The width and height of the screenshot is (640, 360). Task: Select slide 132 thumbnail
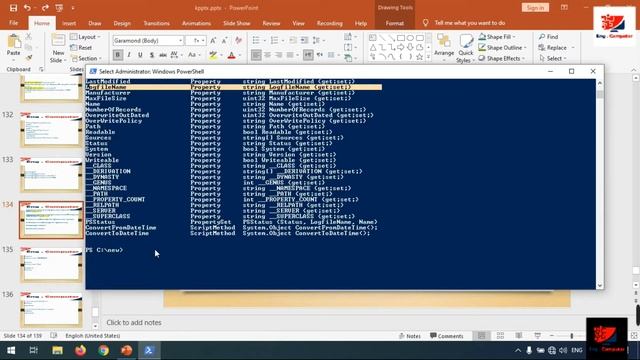[51, 129]
